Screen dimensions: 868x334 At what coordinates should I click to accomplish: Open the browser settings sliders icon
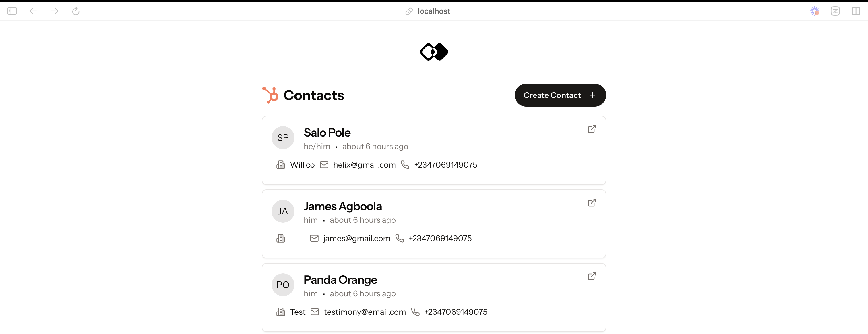click(835, 11)
